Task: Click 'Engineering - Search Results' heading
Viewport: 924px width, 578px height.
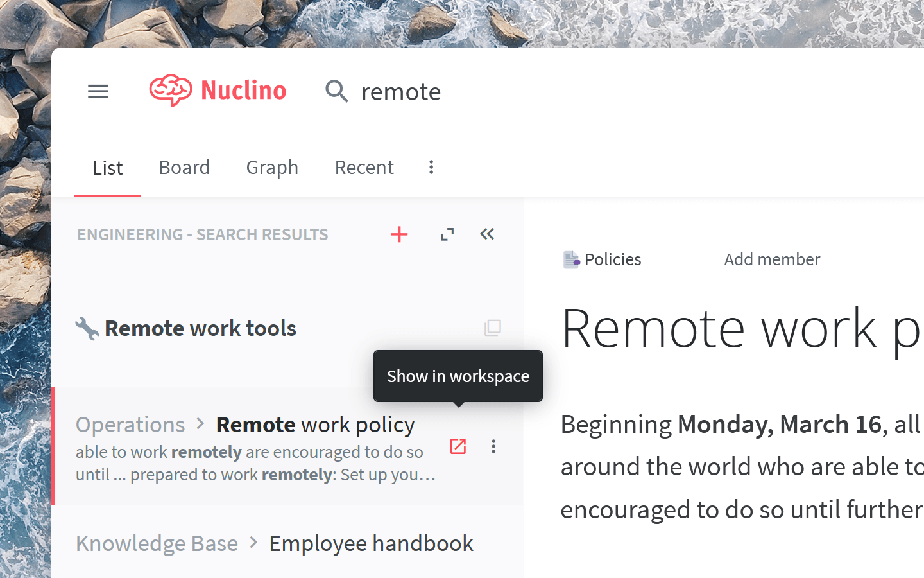Action: (203, 234)
